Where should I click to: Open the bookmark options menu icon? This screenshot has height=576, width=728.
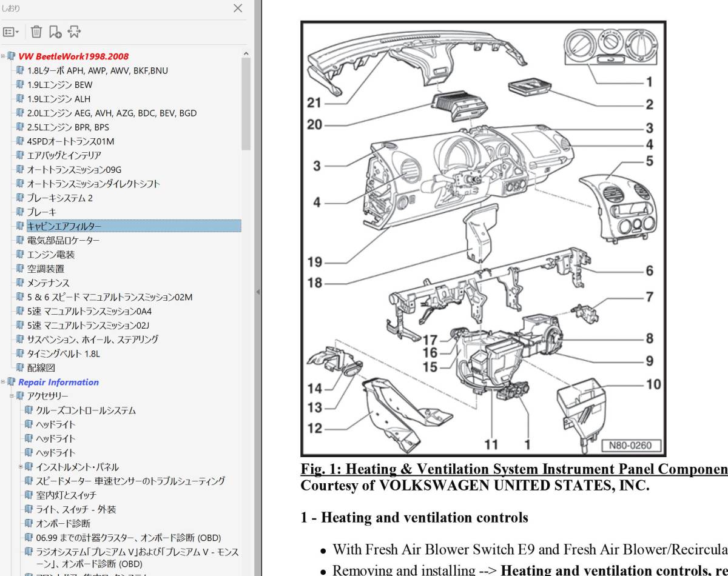pos(12,32)
